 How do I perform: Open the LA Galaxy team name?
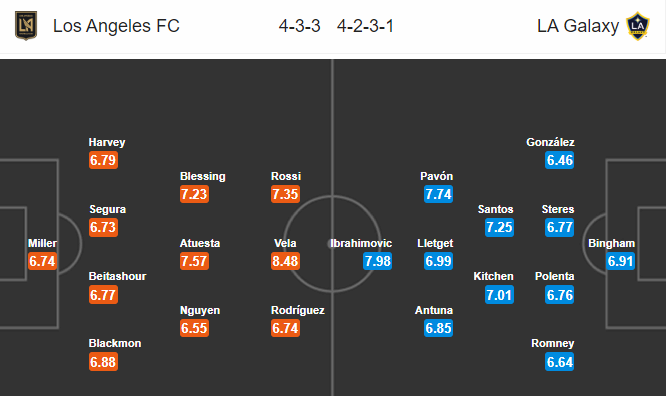578,26
